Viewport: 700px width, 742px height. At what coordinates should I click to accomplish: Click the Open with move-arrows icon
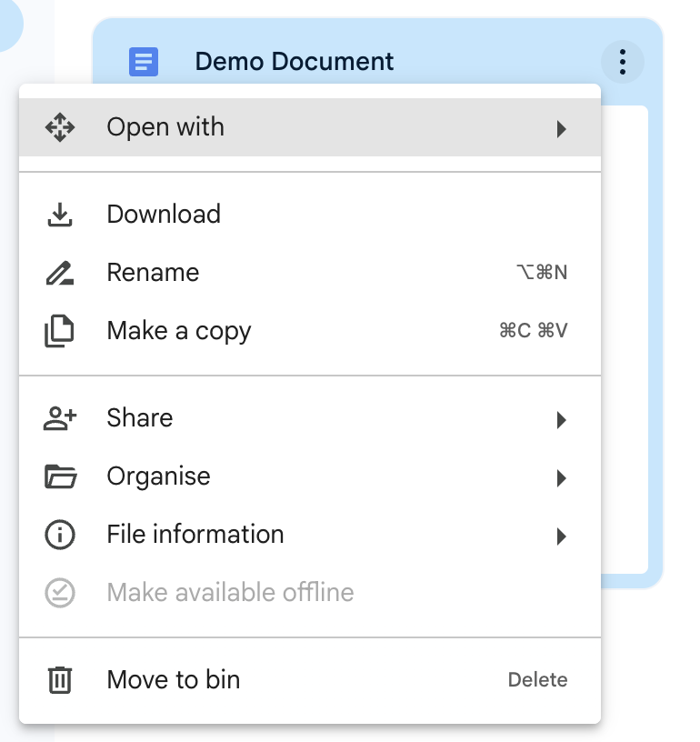pyautogui.click(x=60, y=127)
